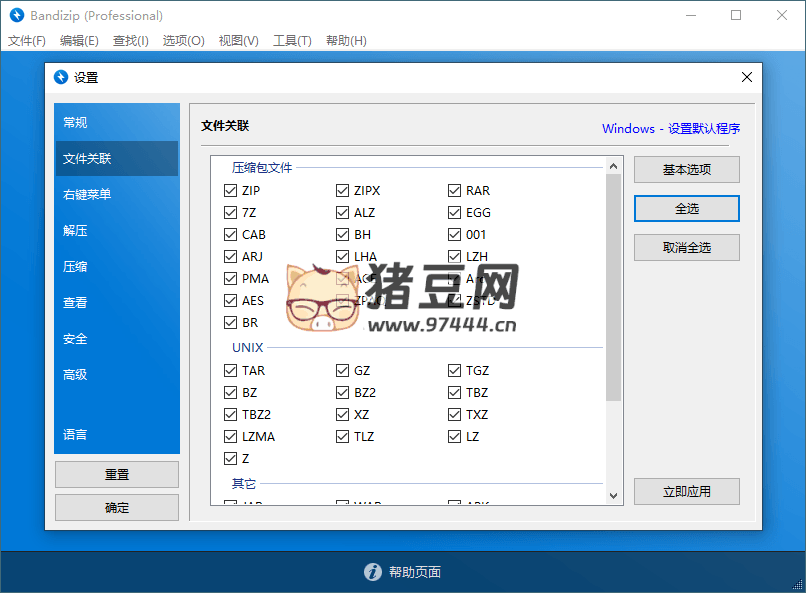Open the 文件(F) menu

tap(27, 41)
